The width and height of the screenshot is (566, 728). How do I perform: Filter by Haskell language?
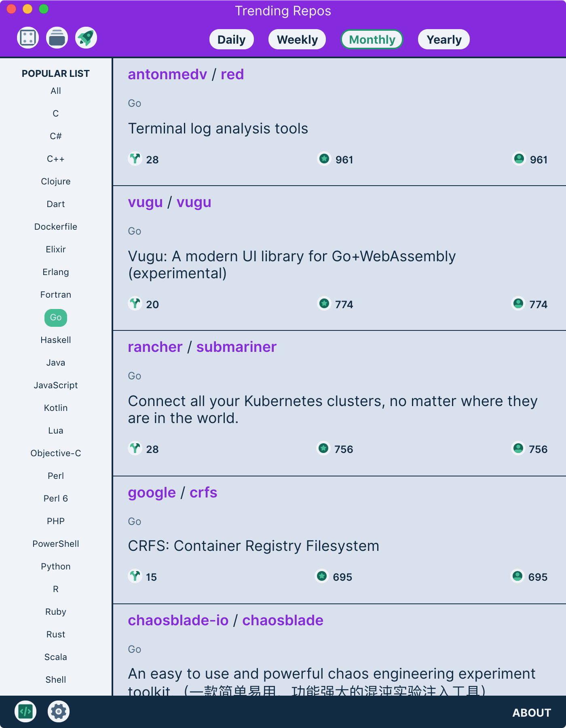[56, 340]
